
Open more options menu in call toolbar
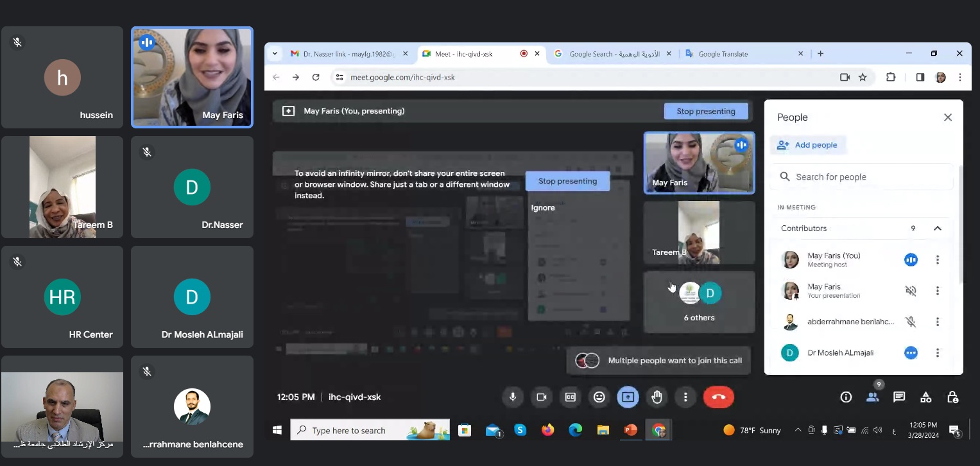click(685, 397)
